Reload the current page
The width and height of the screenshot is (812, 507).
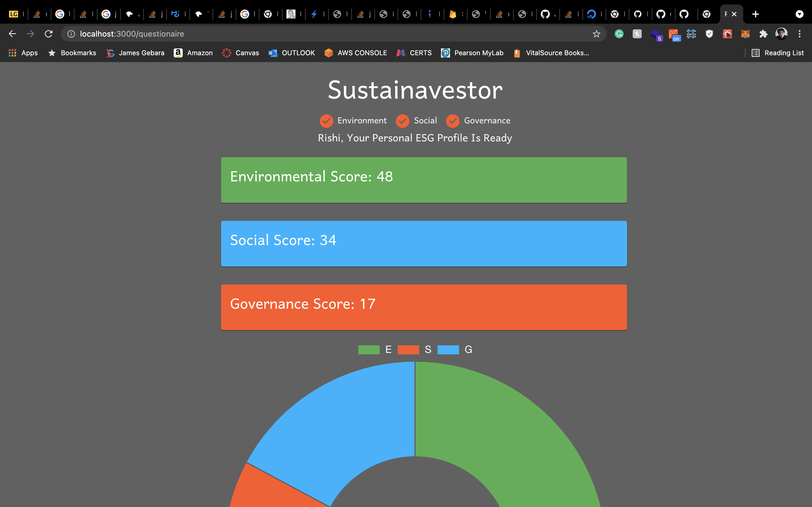tap(49, 34)
